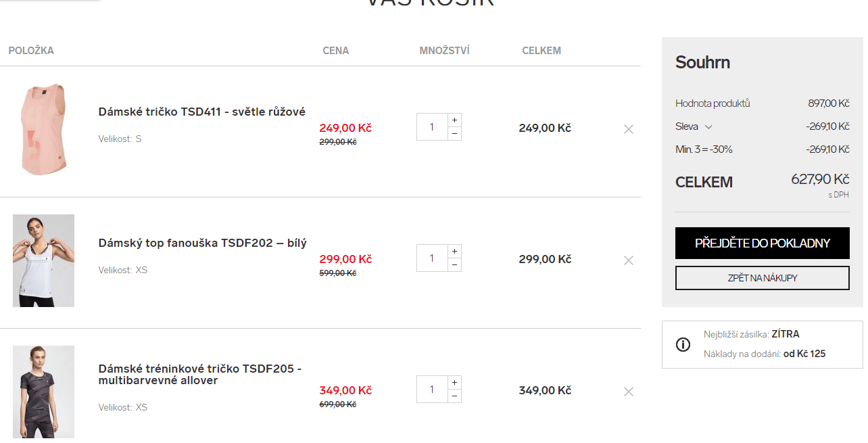The width and height of the screenshot is (868, 443).
Task: Open the multicolor training shirt thumbnail
Action: click(43, 392)
